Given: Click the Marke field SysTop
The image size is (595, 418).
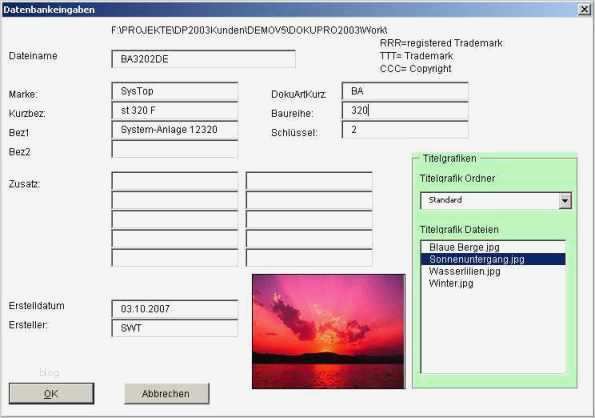Looking at the screenshot, I should click(175, 91).
